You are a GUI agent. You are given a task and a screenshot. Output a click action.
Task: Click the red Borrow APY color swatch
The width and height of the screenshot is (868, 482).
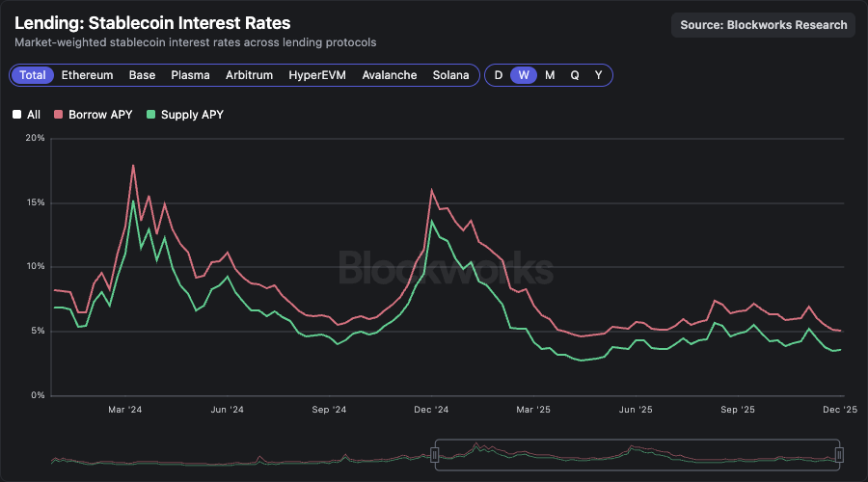click(58, 115)
